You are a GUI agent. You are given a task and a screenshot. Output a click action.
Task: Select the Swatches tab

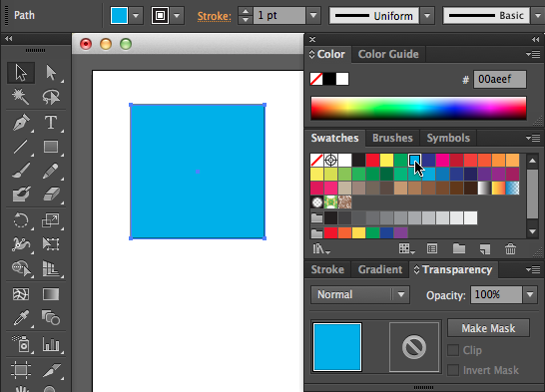coord(334,138)
